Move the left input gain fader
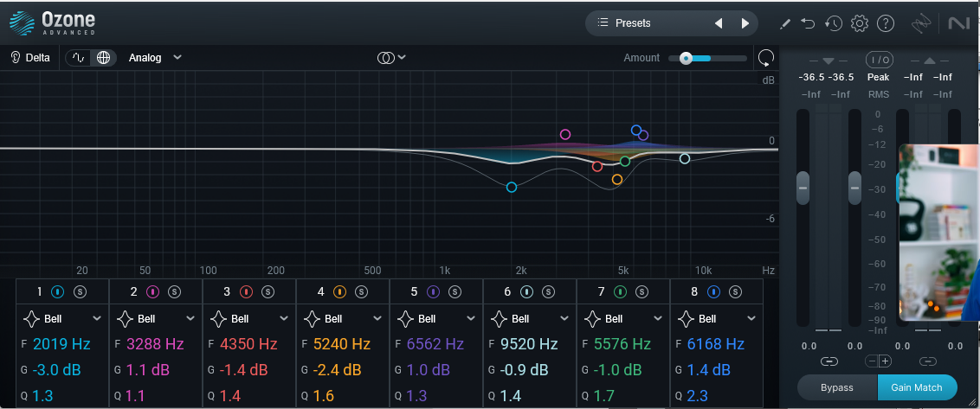 pos(803,188)
